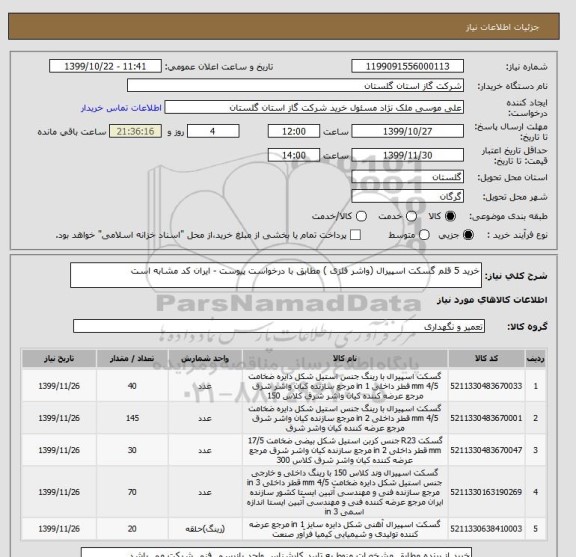Toggle the اسناد خزانه اسلامی payment checkbox
This screenshot has height=557, width=576.
(x=355, y=235)
